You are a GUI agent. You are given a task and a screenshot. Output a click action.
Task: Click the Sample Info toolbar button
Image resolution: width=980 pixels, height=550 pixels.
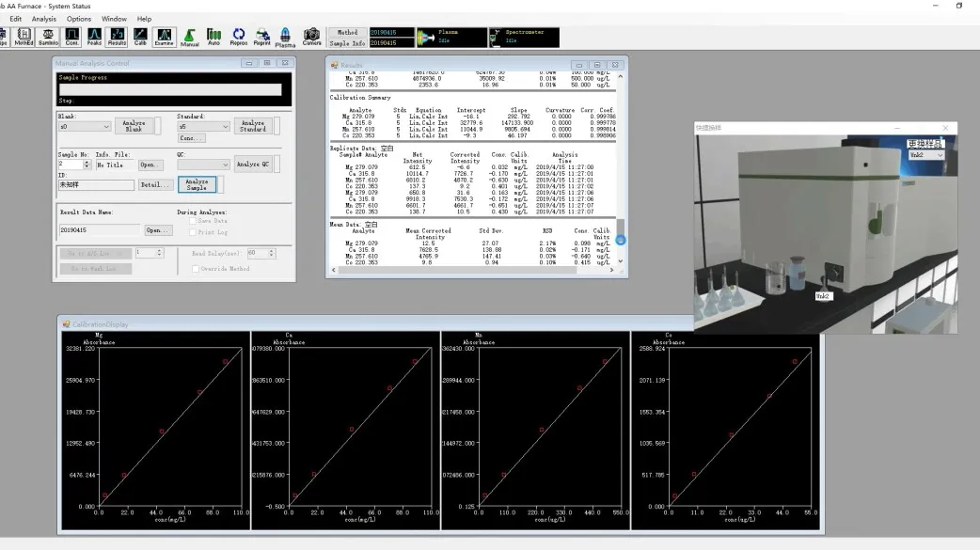point(347,43)
